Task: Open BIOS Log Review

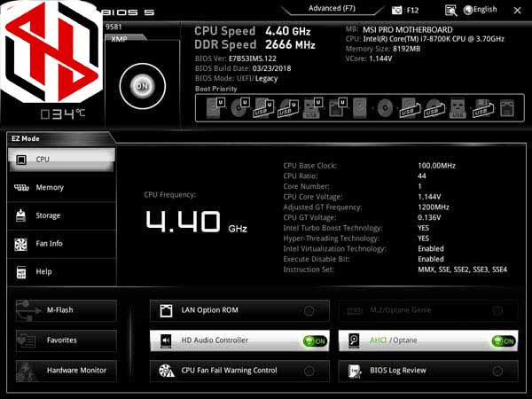Action: [x=428, y=371]
